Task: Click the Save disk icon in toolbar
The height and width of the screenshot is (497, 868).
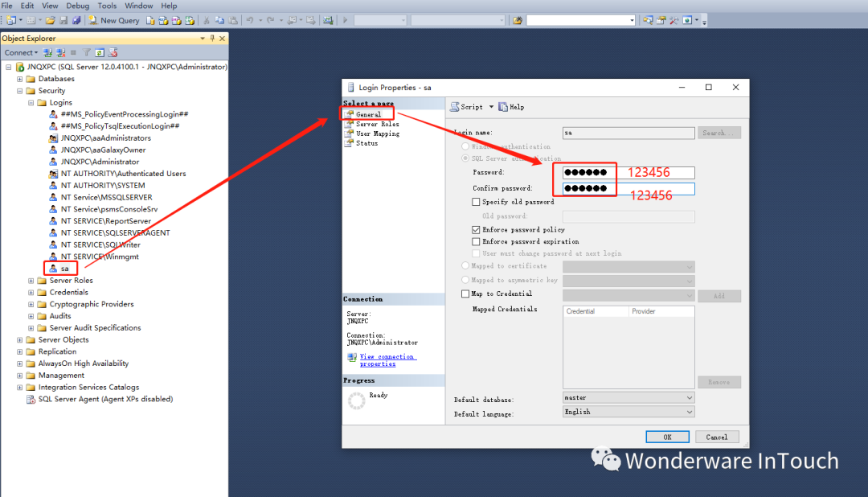Action: (63, 20)
